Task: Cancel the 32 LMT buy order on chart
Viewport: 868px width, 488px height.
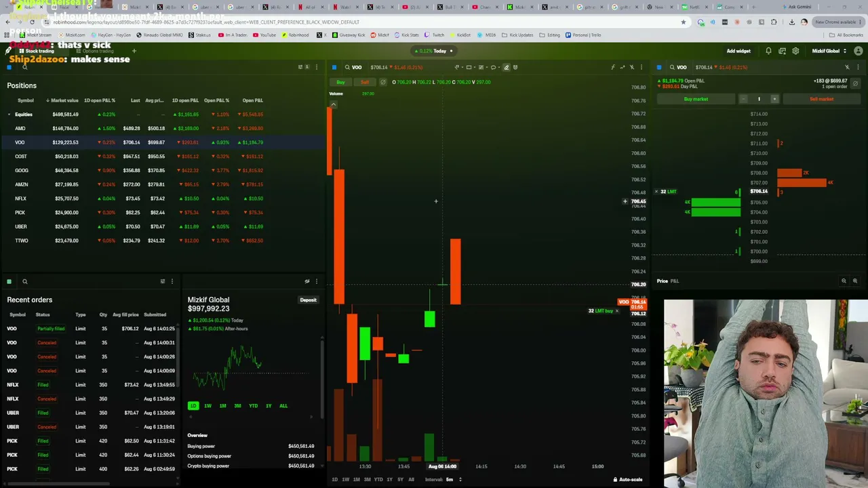Action: coord(616,310)
